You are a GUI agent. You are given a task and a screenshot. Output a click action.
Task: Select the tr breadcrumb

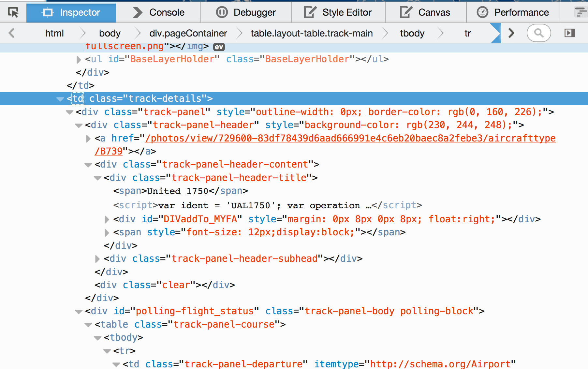click(468, 33)
